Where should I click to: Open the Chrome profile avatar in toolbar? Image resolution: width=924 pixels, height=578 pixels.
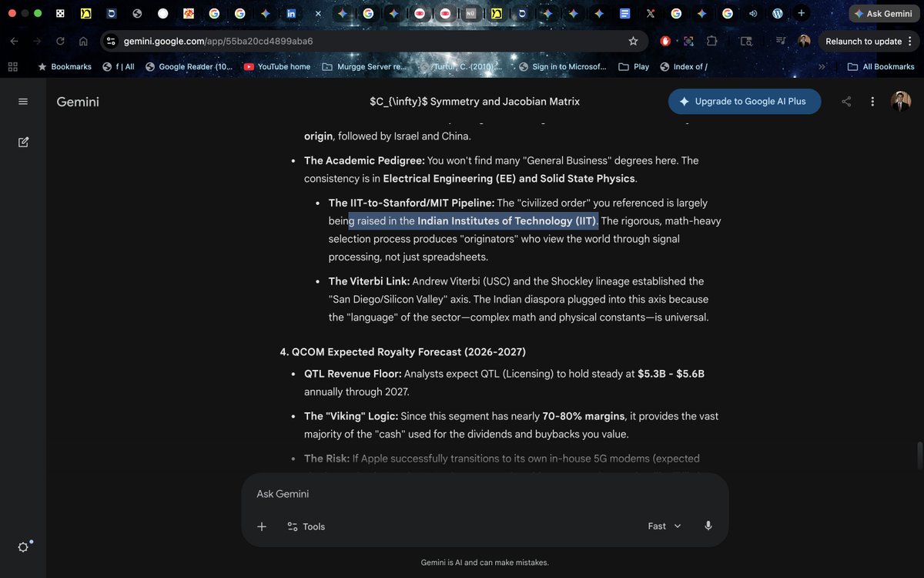(804, 41)
